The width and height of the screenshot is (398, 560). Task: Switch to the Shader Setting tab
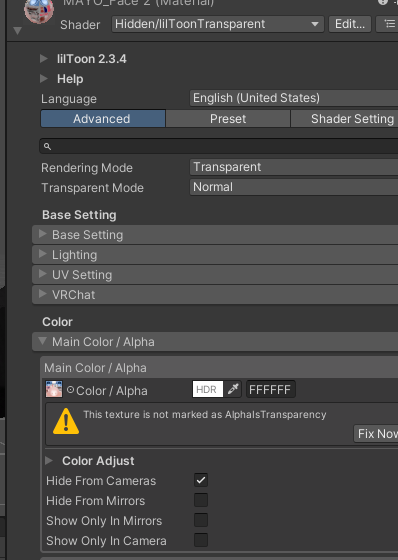click(345, 119)
